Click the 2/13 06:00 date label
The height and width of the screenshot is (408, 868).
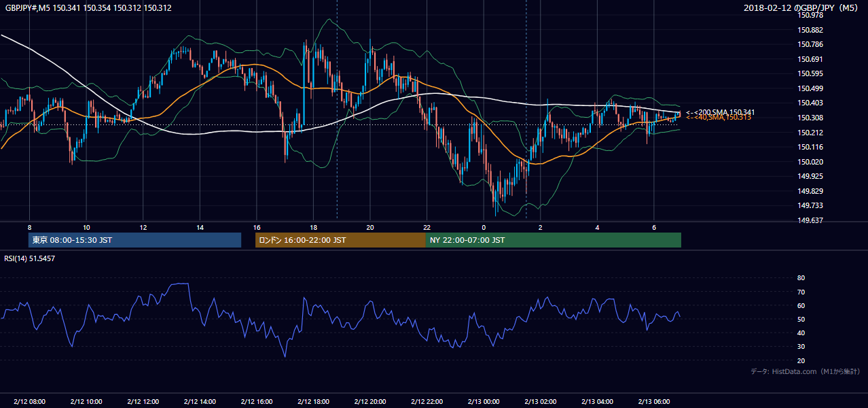(x=654, y=402)
